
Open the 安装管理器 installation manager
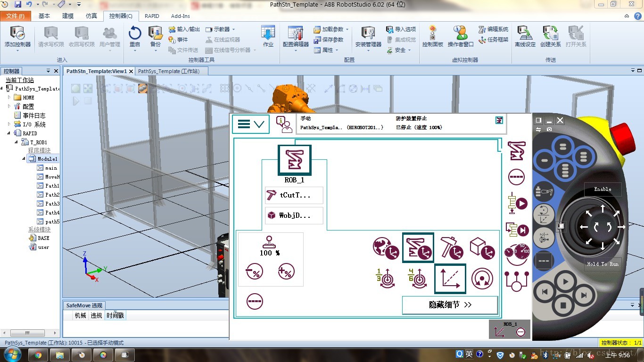pyautogui.click(x=368, y=37)
